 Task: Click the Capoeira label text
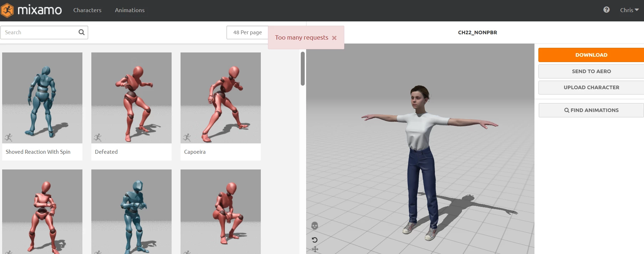(195, 152)
